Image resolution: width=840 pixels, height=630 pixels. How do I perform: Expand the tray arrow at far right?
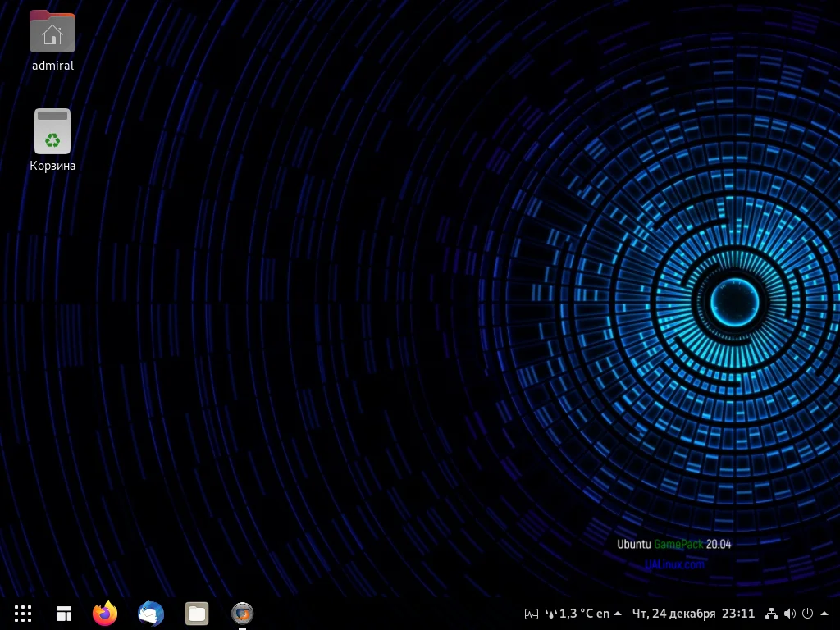(824, 614)
